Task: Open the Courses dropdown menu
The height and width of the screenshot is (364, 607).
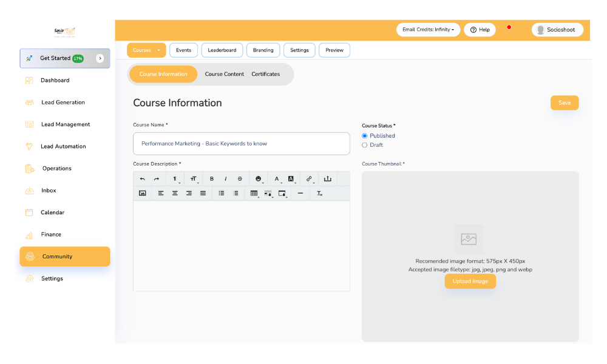Action: [x=146, y=50]
